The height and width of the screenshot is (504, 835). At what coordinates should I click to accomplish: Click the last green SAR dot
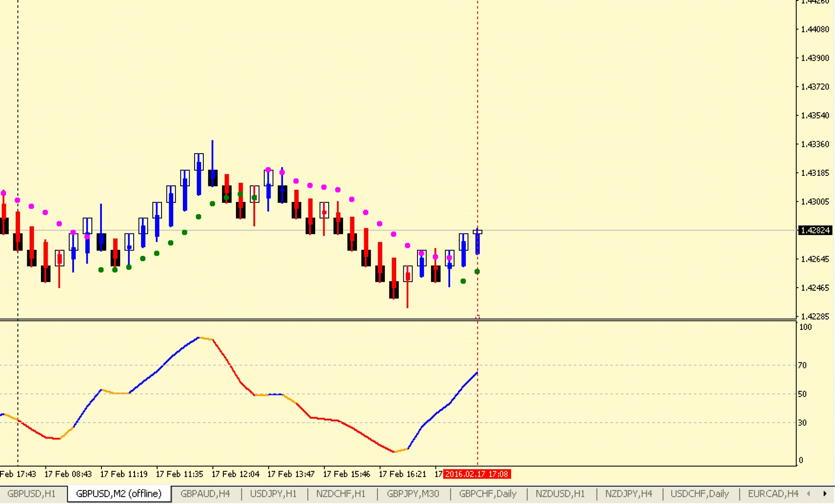(x=477, y=272)
